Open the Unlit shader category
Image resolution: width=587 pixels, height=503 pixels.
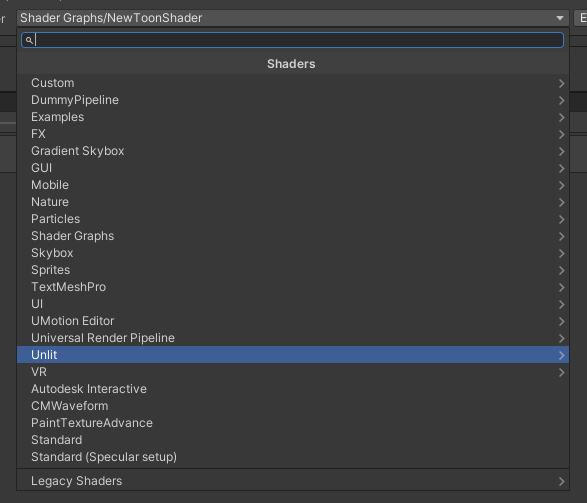(293, 355)
